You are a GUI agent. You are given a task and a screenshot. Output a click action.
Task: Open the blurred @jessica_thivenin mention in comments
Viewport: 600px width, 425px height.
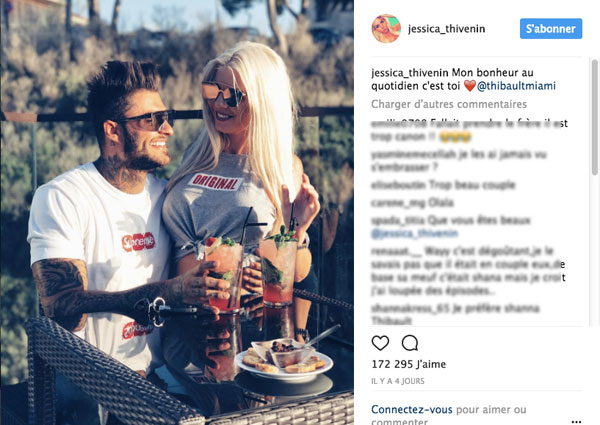tap(414, 233)
